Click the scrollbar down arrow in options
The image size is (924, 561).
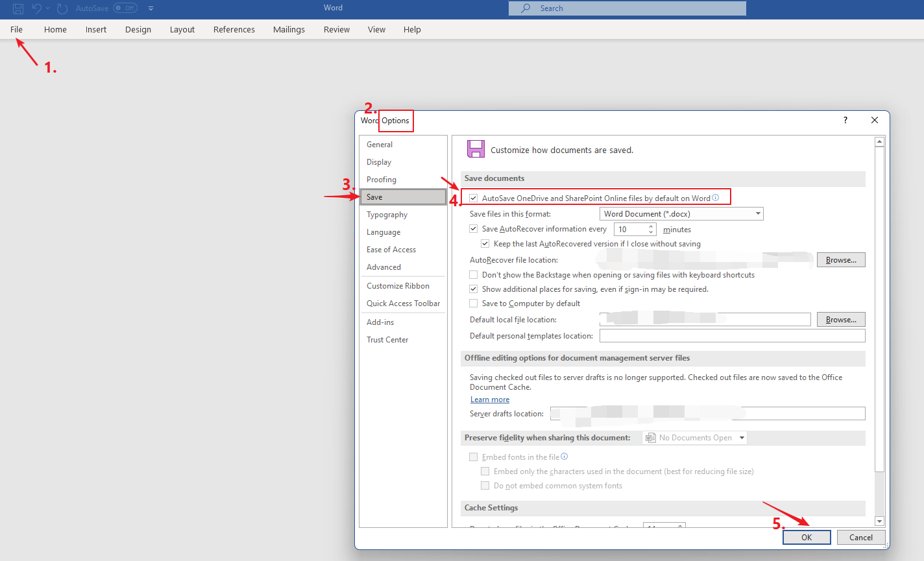click(880, 521)
